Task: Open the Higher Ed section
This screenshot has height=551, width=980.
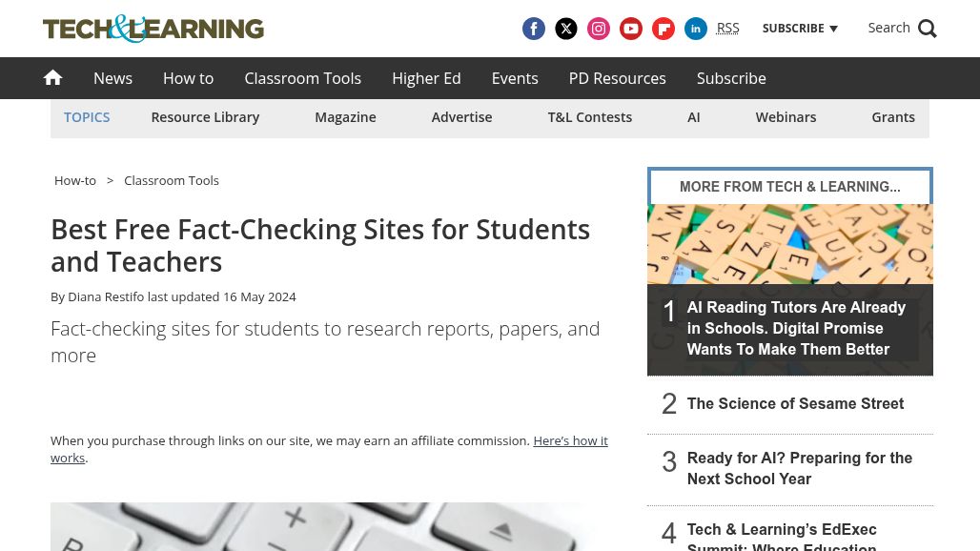Action: pyautogui.click(x=426, y=78)
